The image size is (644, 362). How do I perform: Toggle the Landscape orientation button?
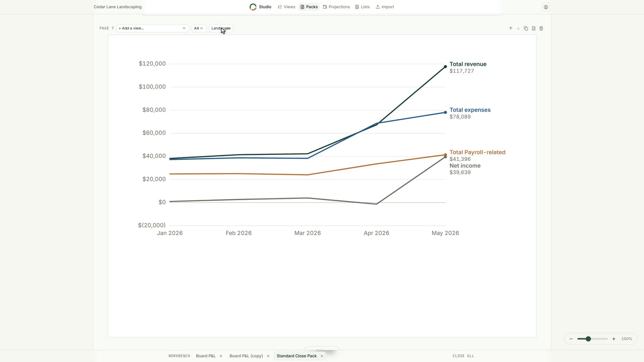221,28
